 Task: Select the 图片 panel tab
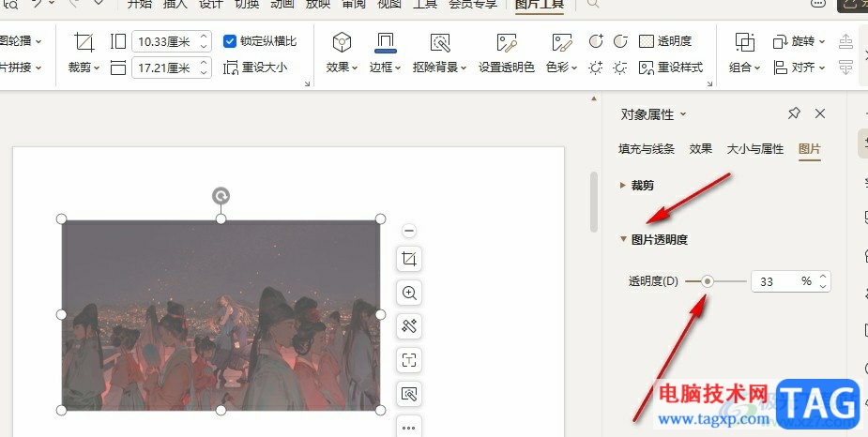click(x=809, y=149)
